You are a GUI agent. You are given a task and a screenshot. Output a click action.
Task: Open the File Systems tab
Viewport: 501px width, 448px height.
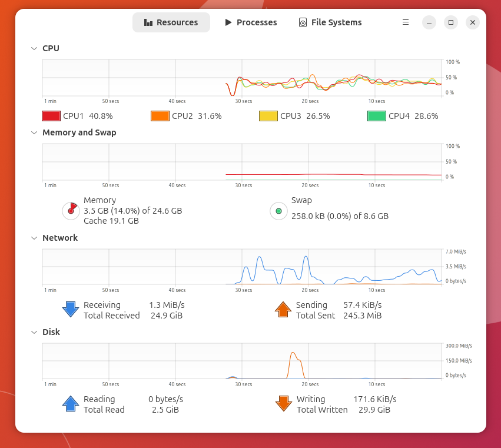[330, 22]
